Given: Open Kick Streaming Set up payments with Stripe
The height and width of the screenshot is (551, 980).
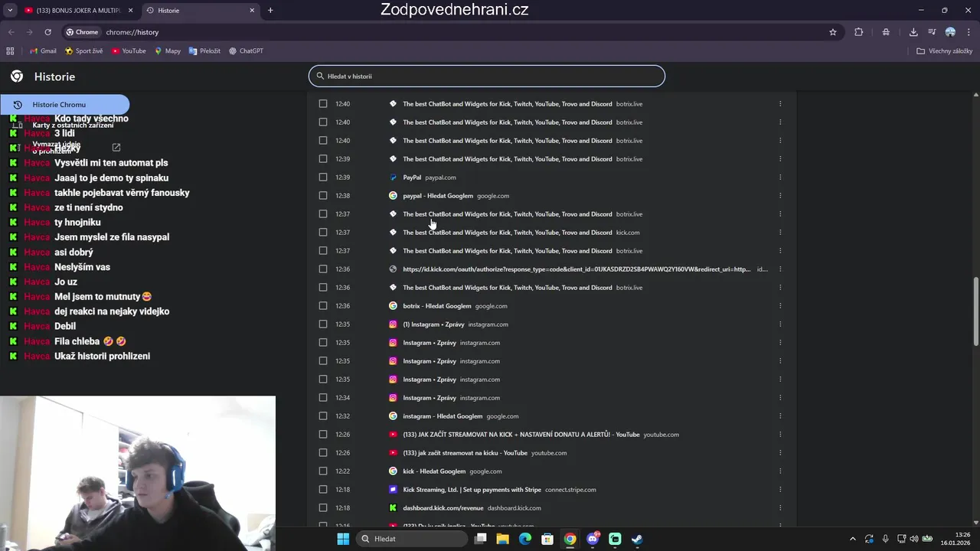Looking at the screenshot, I should click(x=472, y=490).
